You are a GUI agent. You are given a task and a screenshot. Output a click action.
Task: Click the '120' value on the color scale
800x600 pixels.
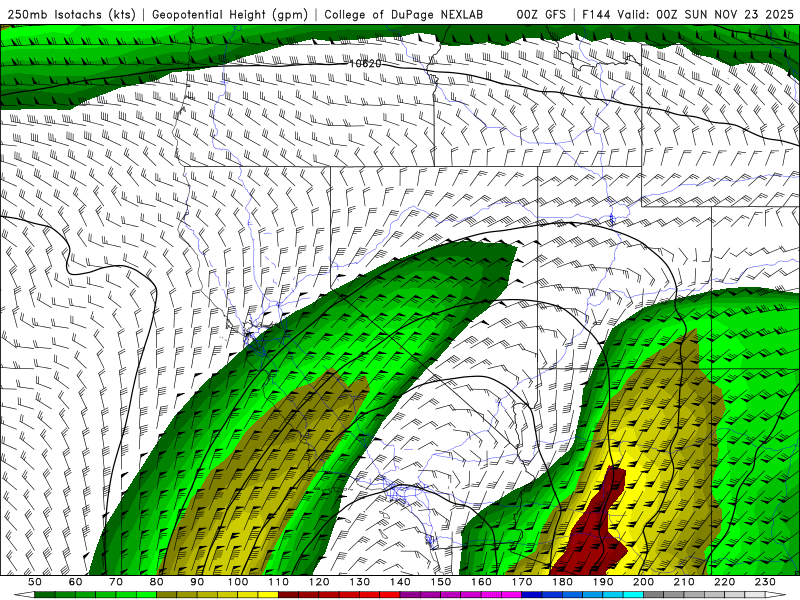point(319,582)
